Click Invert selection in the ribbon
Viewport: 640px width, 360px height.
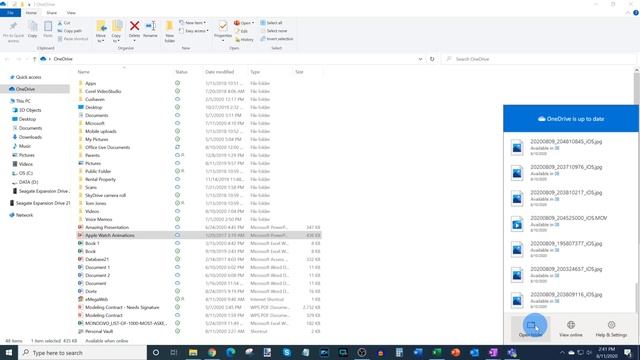pyautogui.click(x=277, y=39)
